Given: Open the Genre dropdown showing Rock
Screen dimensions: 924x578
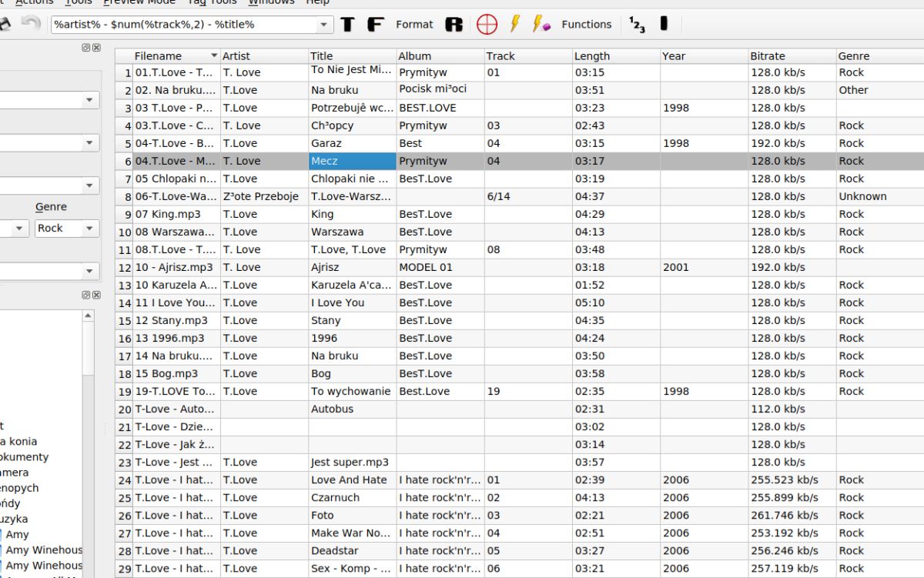Looking at the screenshot, I should 89,229.
